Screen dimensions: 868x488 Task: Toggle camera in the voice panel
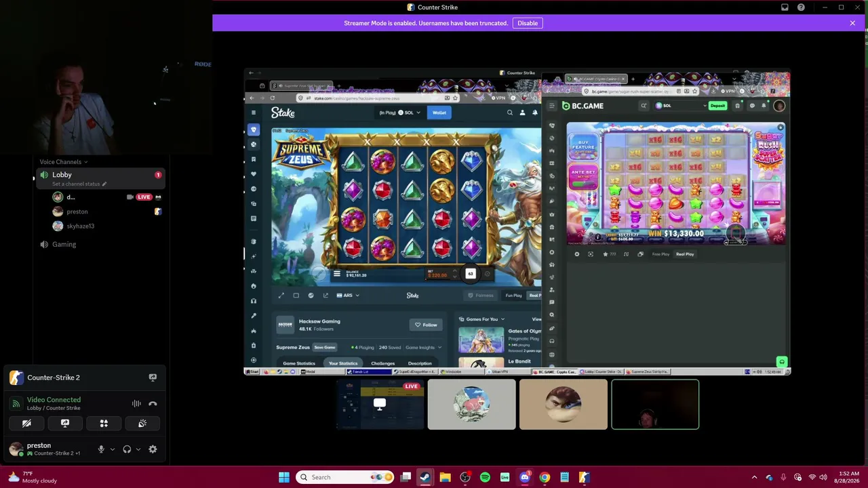click(26, 423)
